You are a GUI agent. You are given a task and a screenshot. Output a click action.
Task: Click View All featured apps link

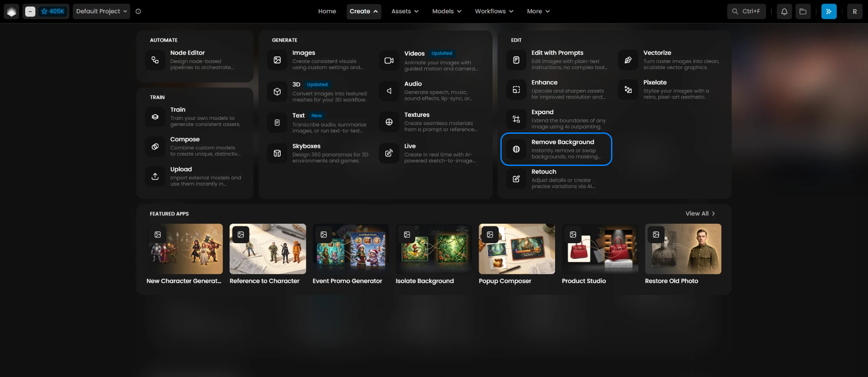(700, 214)
